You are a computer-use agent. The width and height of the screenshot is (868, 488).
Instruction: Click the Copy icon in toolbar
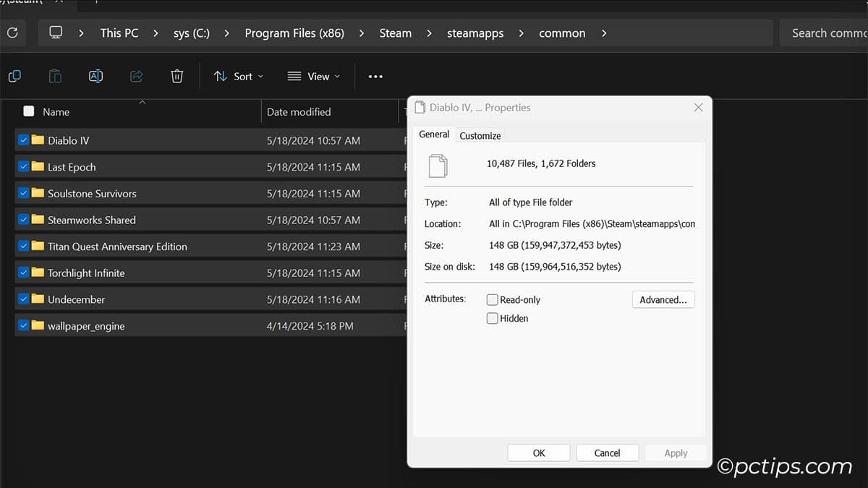pos(14,76)
